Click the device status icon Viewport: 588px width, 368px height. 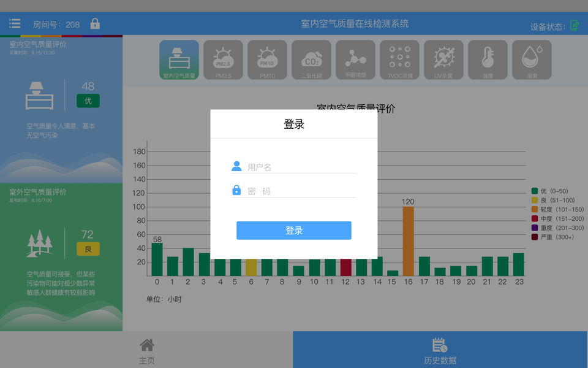point(574,26)
